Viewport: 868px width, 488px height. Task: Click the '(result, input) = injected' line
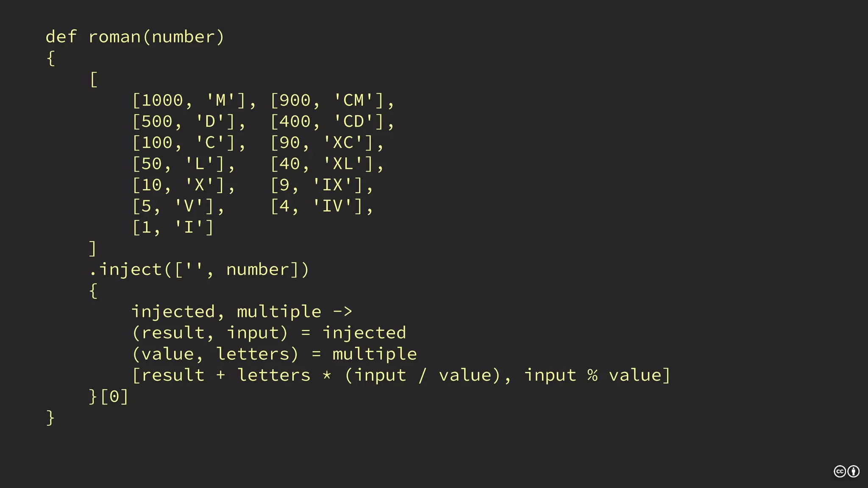click(x=269, y=333)
